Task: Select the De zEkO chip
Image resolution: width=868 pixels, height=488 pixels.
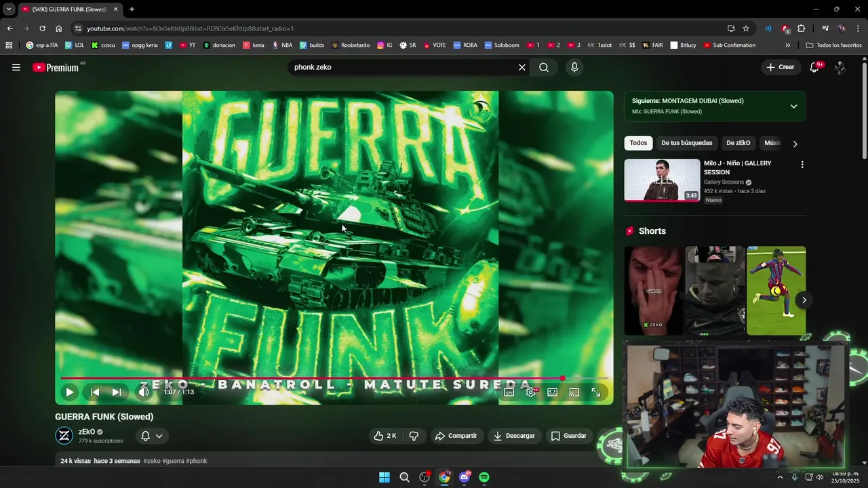Action: (738, 143)
